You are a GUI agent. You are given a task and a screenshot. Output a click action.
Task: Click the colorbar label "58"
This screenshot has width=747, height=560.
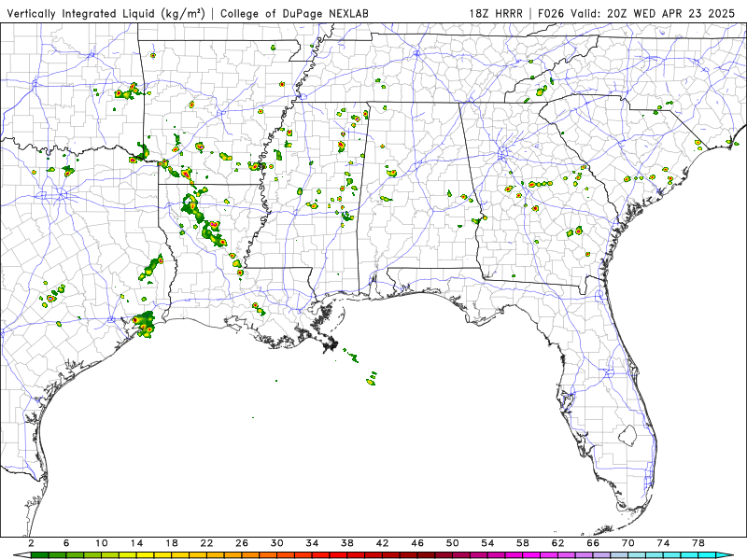[x=523, y=543]
